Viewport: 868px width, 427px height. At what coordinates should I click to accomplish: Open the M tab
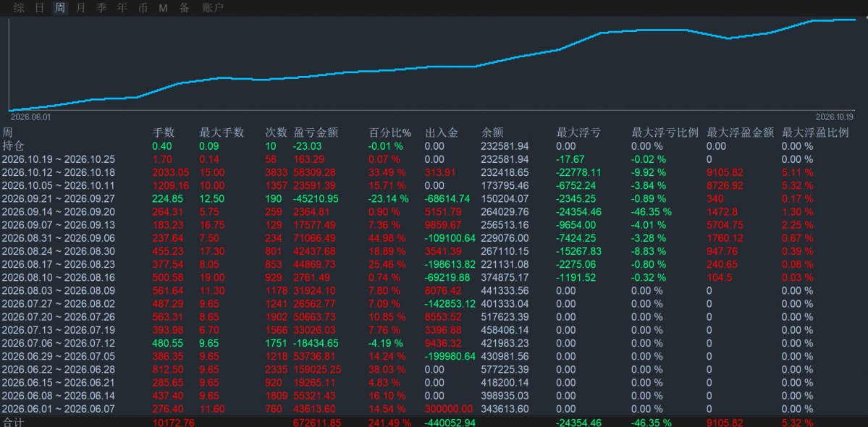point(163,8)
